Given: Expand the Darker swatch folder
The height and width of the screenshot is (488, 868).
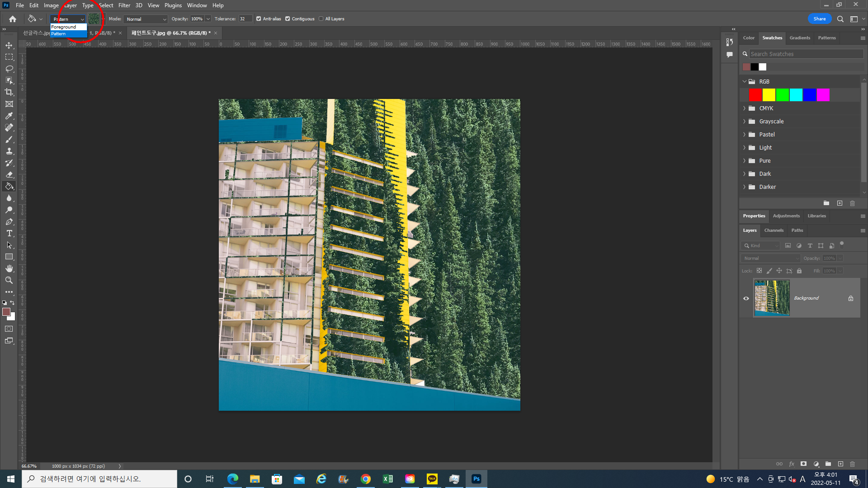Looking at the screenshot, I should point(744,187).
